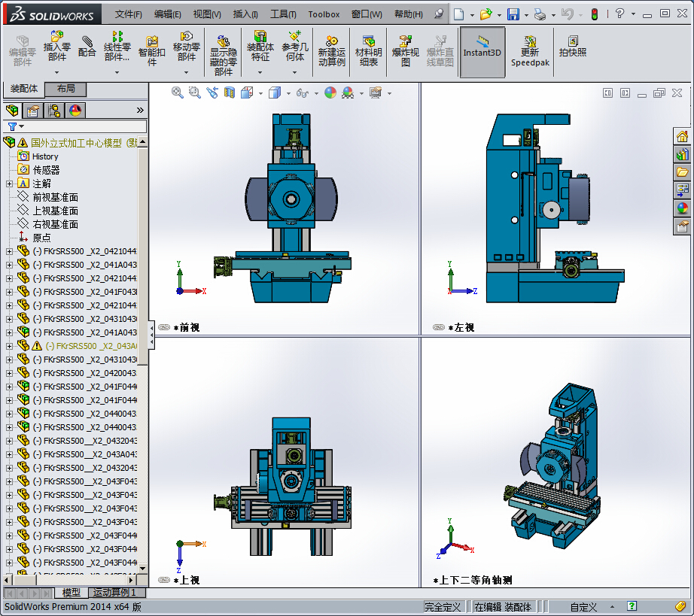Create a New Motion Study
This screenshot has height=616, width=694.
(331, 51)
